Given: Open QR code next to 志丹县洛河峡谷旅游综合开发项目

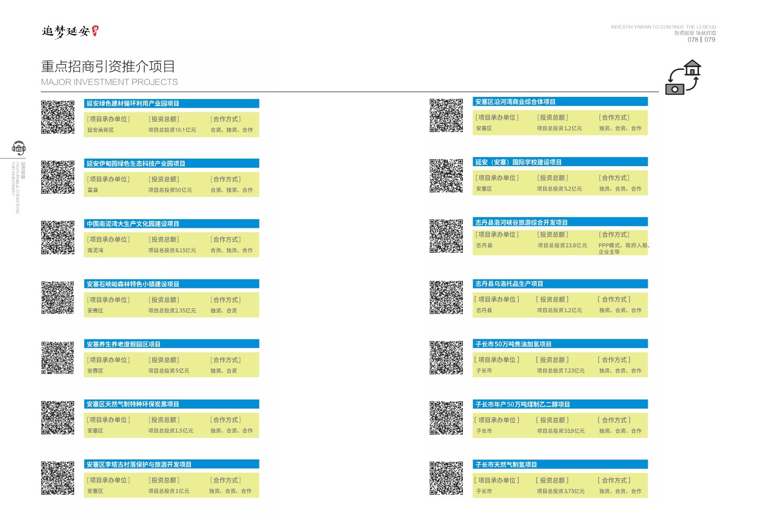Looking at the screenshot, I should (x=446, y=236).
